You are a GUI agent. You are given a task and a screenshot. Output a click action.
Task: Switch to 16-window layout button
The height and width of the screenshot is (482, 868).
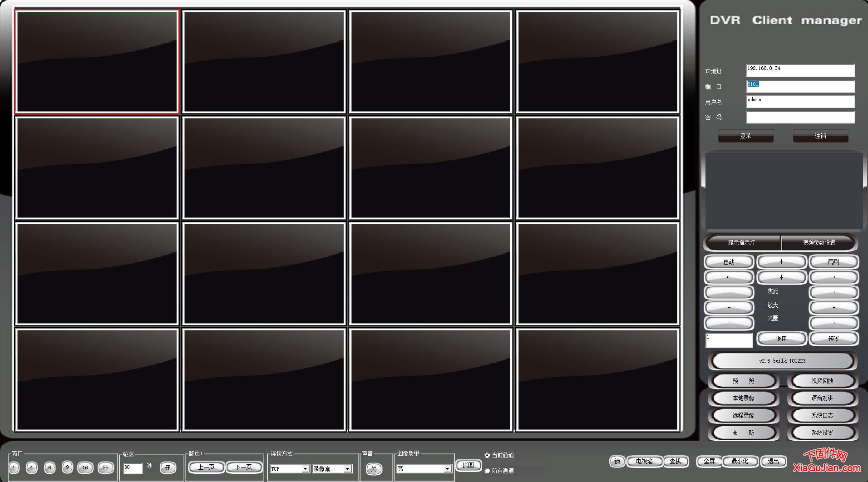coord(85,467)
